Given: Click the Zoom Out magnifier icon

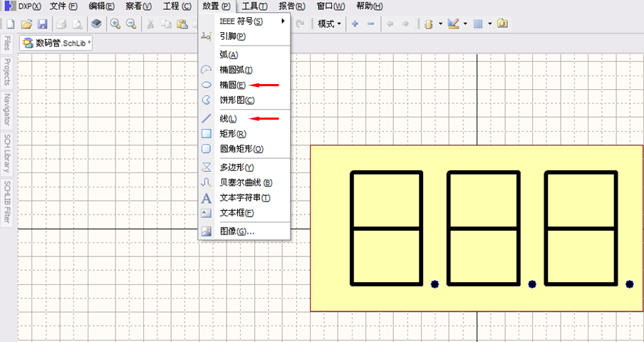Looking at the screenshot, I should (x=131, y=24).
